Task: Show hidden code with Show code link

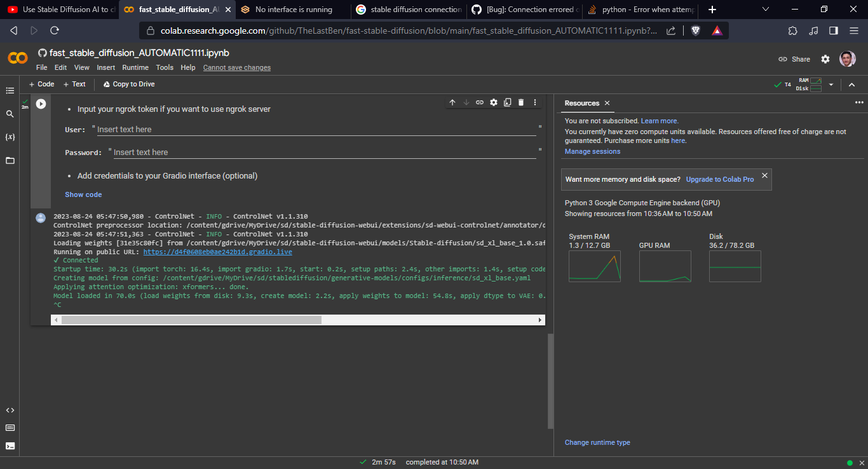Action: 83,194
